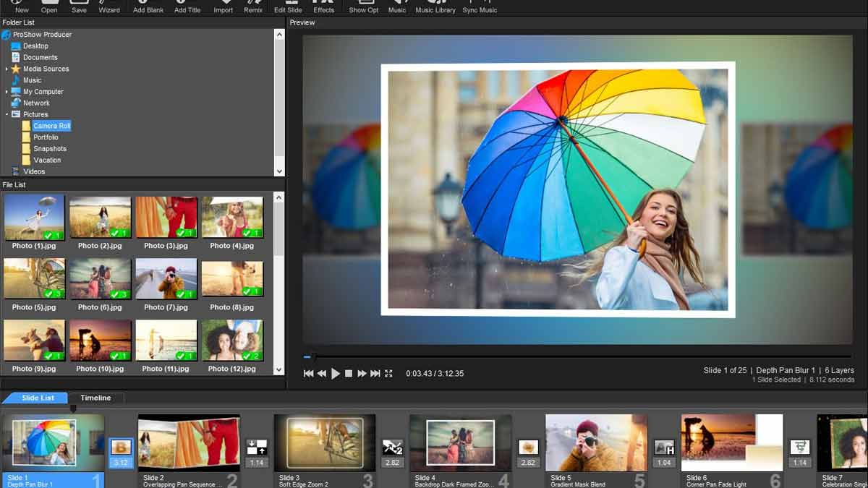Open the Slide Show Wizard
Image resolution: width=868 pixels, height=488 pixels.
[109, 7]
